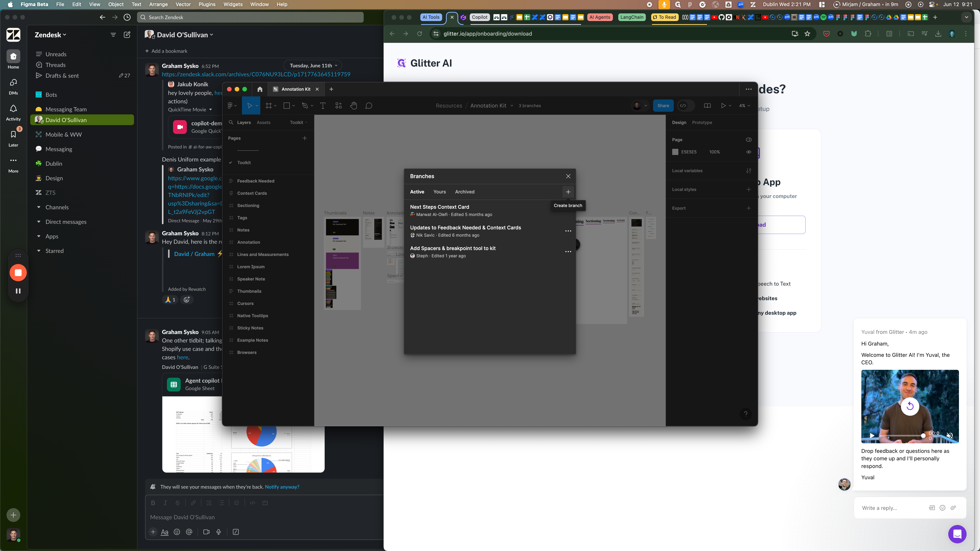Open Slack history clock icon
980x551 pixels.
(127, 17)
